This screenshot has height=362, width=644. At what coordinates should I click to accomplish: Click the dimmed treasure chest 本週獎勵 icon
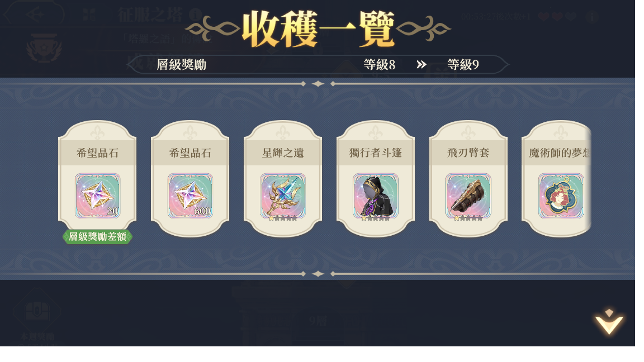coord(37,312)
